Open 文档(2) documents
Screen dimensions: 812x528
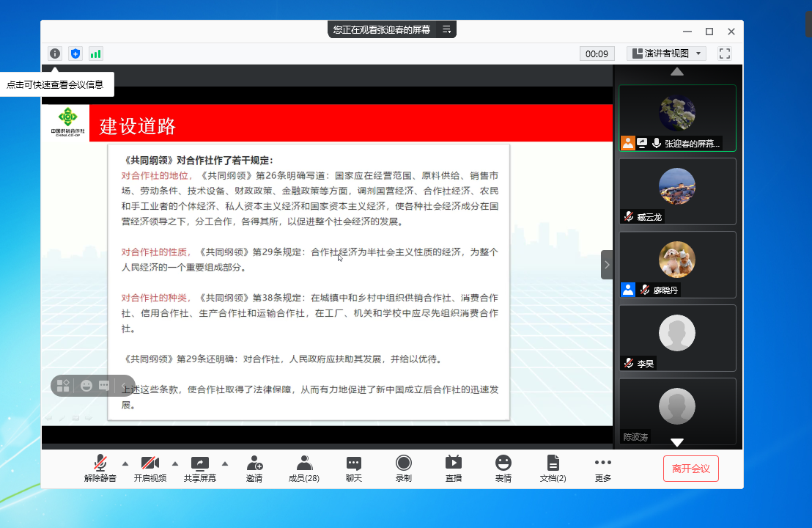(x=553, y=469)
